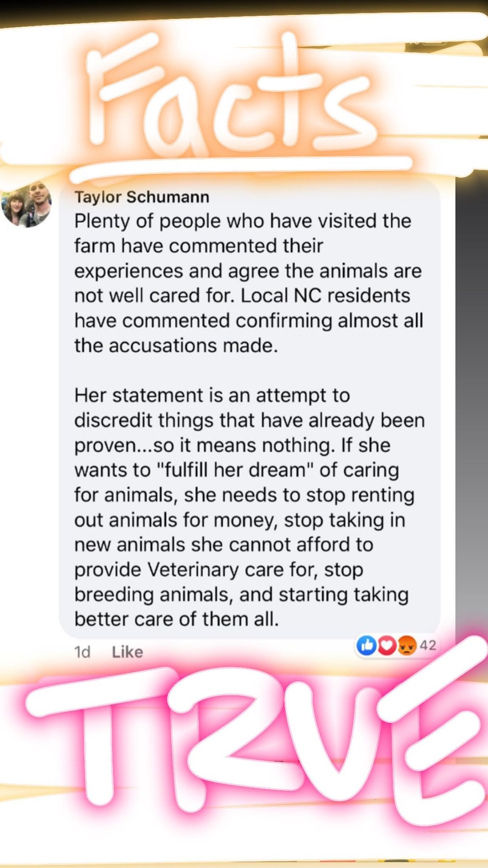Tap the blue thumbs-up reaction icon

[x=366, y=645]
